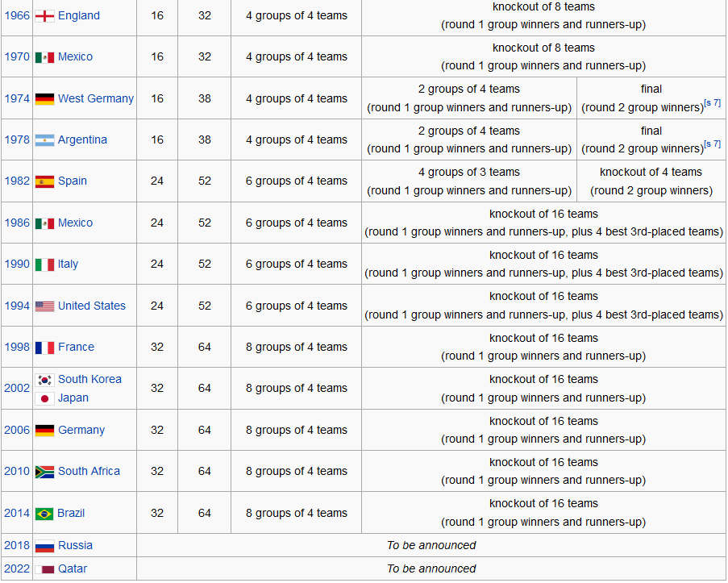Screen dimensions: 728x583
Task: Open the 1982 year link
Action: (x=17, y=181)
